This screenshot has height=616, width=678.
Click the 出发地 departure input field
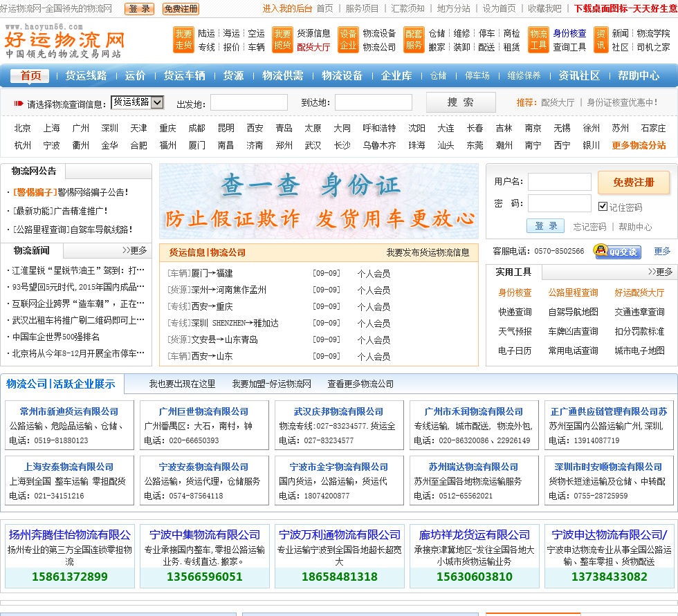(248, 103)
